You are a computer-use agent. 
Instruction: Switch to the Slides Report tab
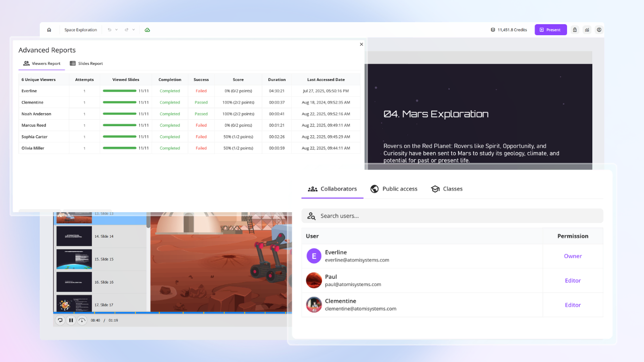point(86,63)
